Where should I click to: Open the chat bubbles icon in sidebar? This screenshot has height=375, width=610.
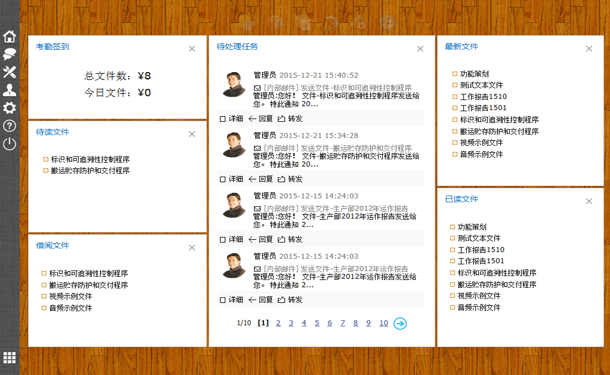point(9,54)
